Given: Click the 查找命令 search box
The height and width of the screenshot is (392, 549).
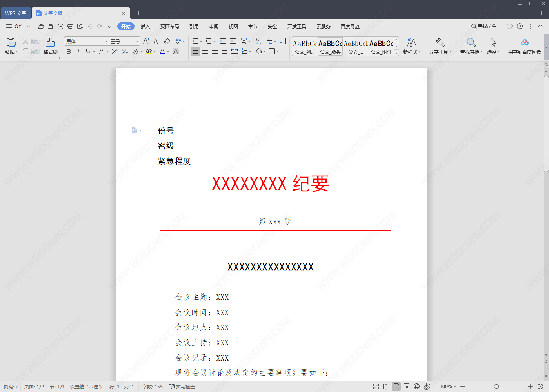Looking at the screenshot, I should [x=484, y=26].
